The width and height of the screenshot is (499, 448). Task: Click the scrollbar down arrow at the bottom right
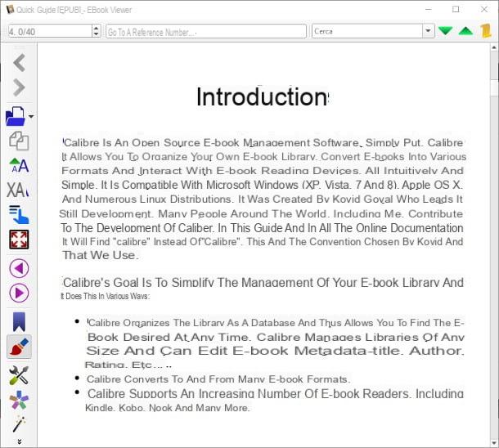tap(494, 442)
